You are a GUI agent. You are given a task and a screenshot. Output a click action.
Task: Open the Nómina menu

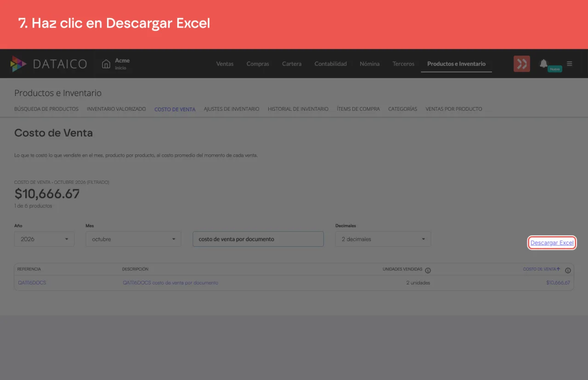tap(370, 64)
